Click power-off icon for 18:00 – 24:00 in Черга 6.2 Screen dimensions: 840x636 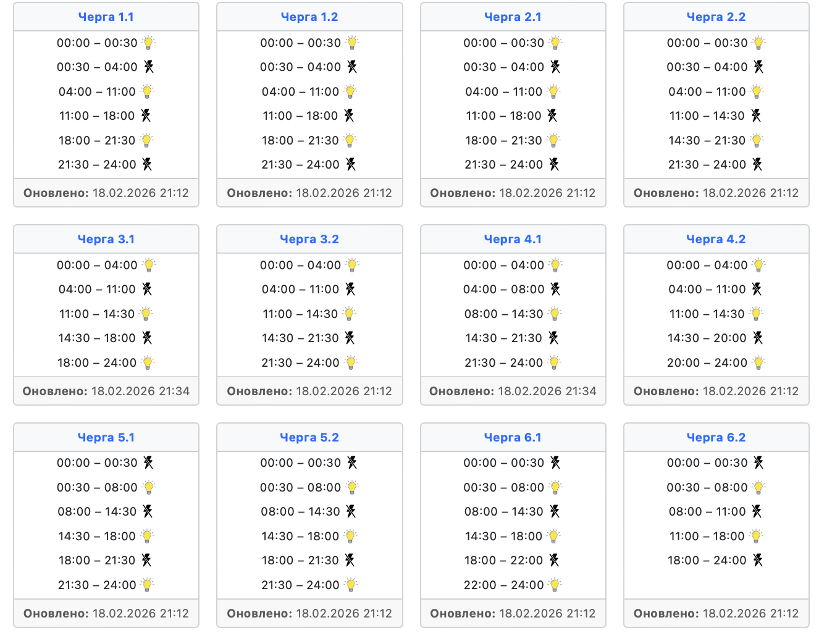click(x=757, y=560)
